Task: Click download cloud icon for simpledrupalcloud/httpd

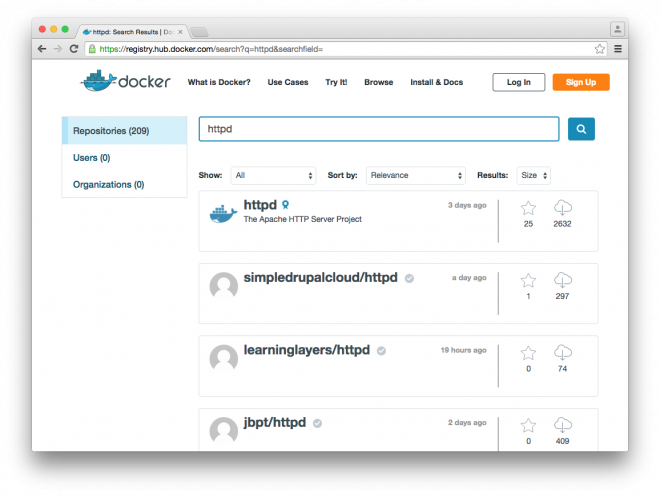Action: point(562,281)
